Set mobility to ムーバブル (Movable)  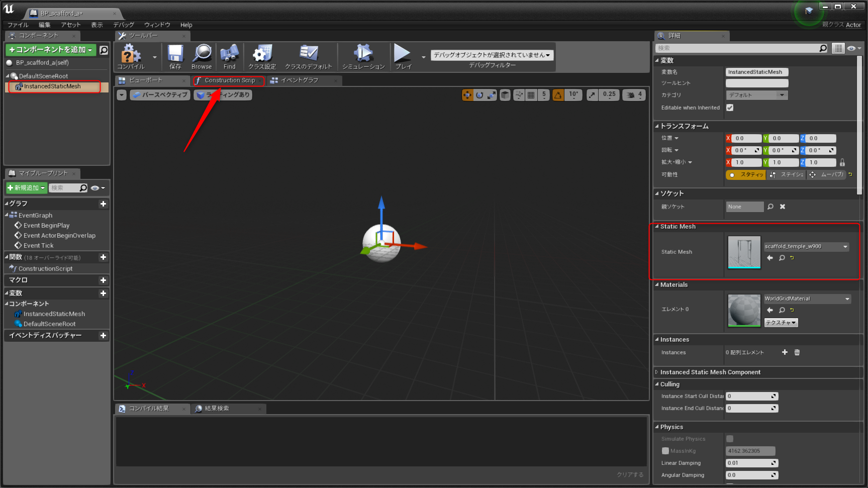point(827,175)
